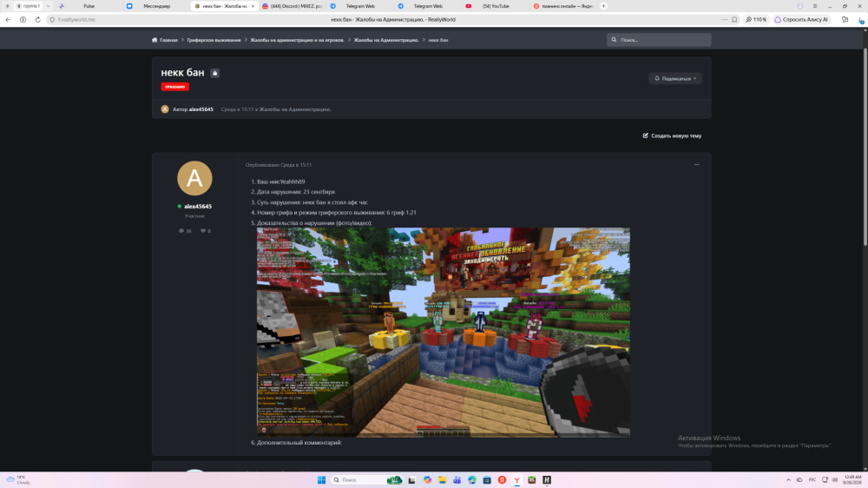Enlarge the Minecraft screenshot attachment
This screenshot has width=868, height=488.
coord(444,333)
